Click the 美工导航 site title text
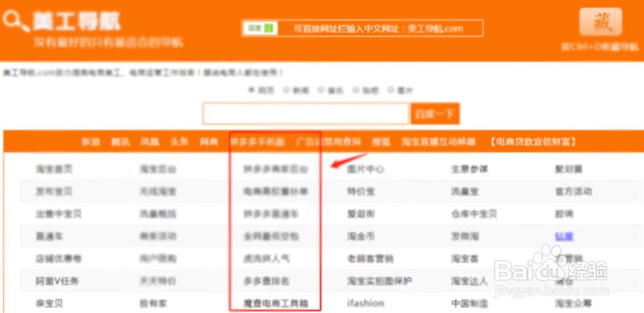Screen dimensions: 644x313 pyautogui.click(x=77, y=21)
